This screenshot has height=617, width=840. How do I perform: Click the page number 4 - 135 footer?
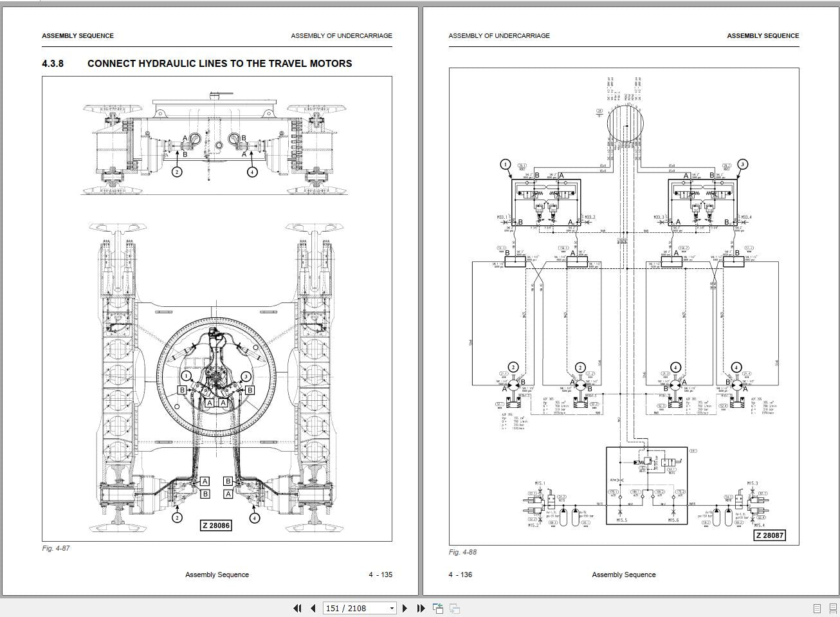tap(380, 575)
